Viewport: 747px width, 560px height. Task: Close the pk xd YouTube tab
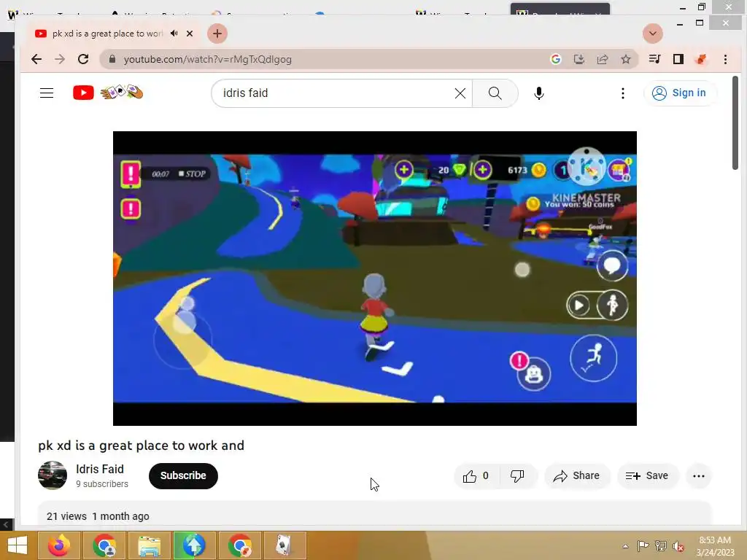[190, 34]
